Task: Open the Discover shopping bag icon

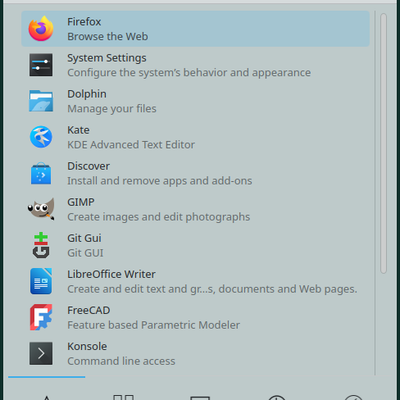Action: [x=41, y=173]
